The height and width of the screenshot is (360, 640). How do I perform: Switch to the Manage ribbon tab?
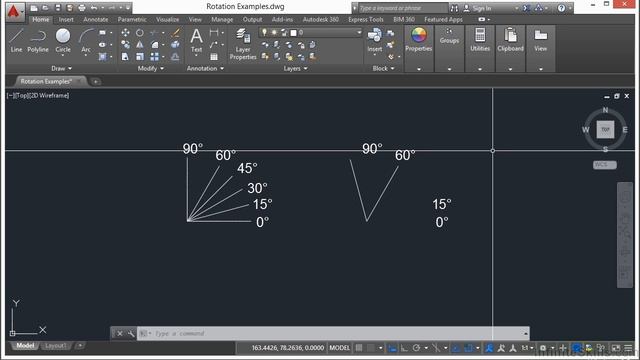tap(222, 19)
